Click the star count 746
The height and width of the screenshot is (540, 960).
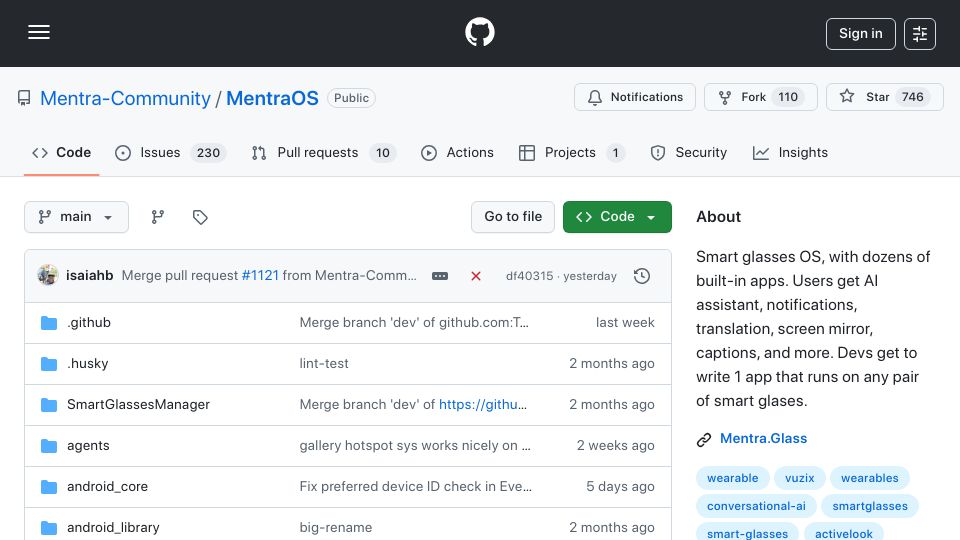(x=912, y=97)
